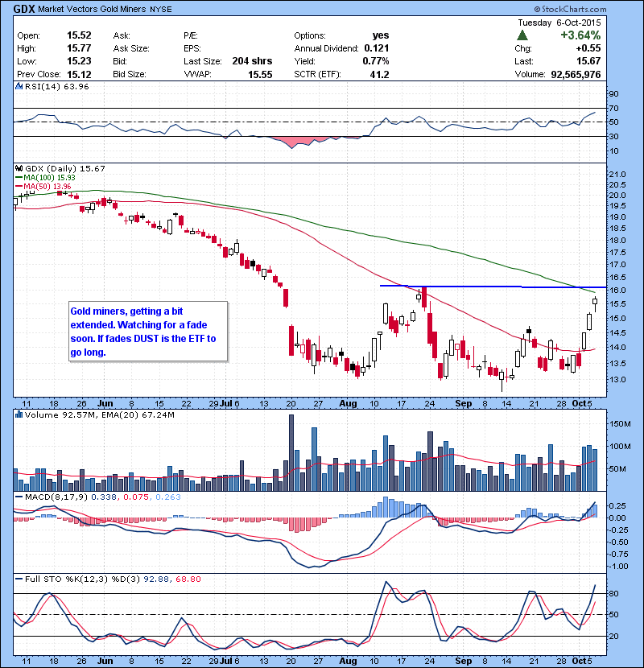The height and width of the screenshot is (668, 644).
Task: Click the volume bars icon beside Volume label
Action: [x=19, y=414]
